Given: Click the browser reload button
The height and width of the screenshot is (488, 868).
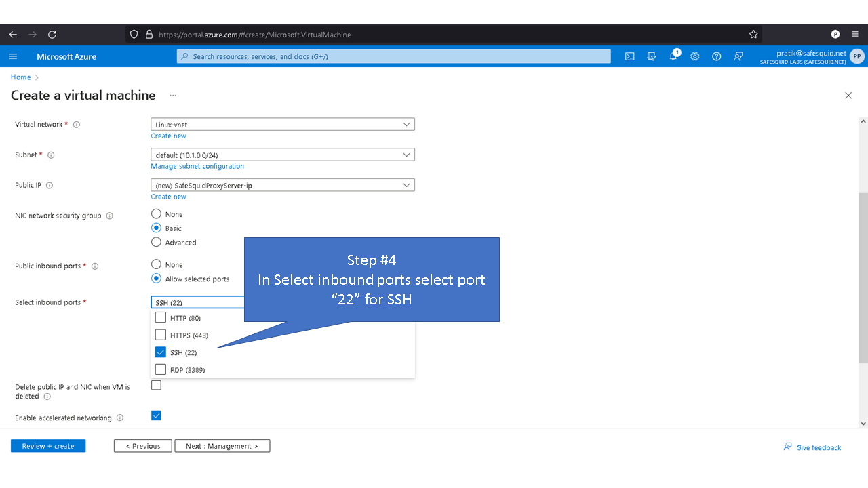Looking at the screenshot, I should pos(52,35).
